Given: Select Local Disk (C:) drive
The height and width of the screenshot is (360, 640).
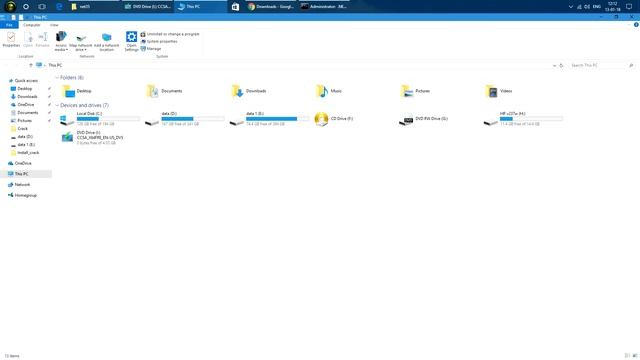Looking at the screenshot, I should [x=100, y=119].
